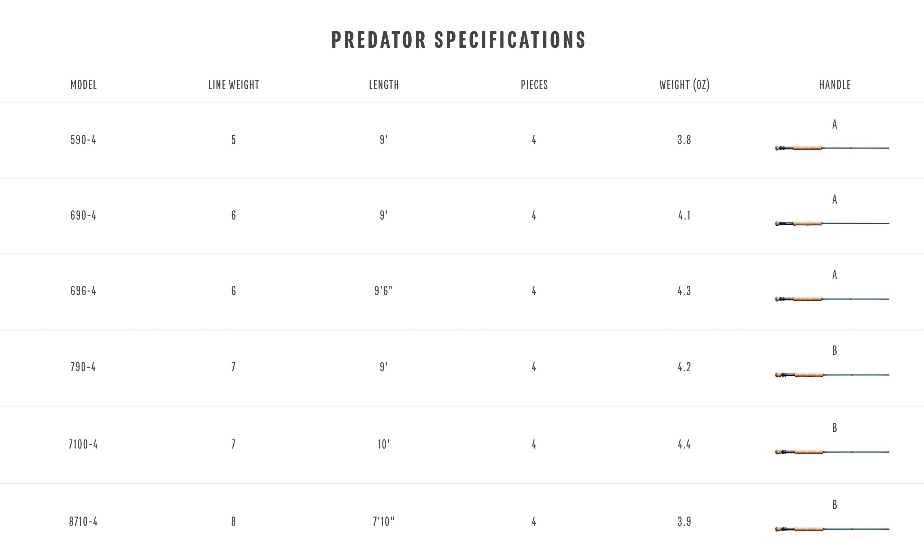Click the rod handle image for model 690-4
924x560 pixels.
(832, 224)
